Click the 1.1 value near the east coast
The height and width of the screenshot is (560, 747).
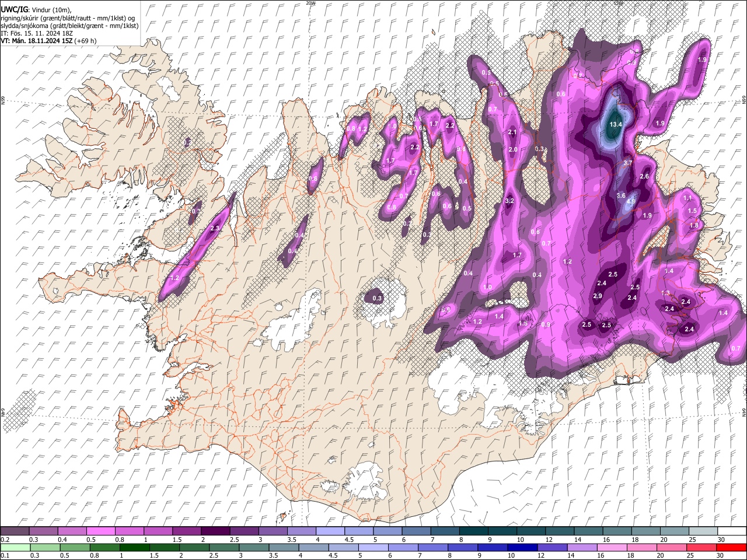coord(687,198)
